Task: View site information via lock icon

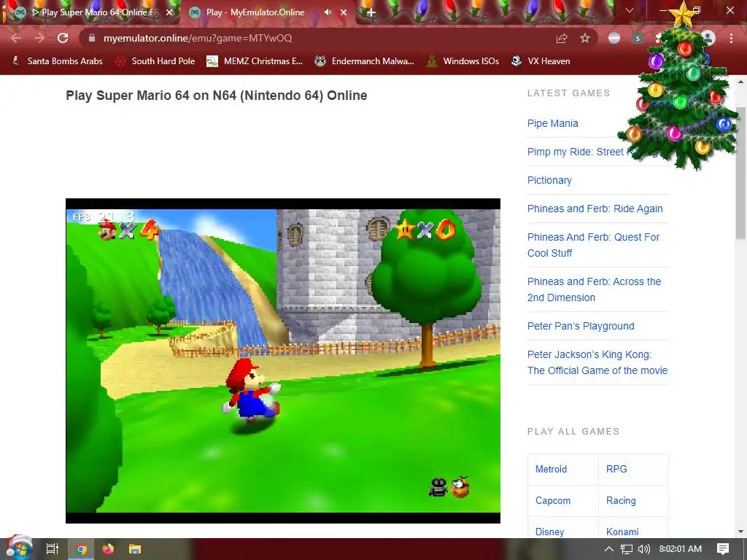Action: (92, 38)
